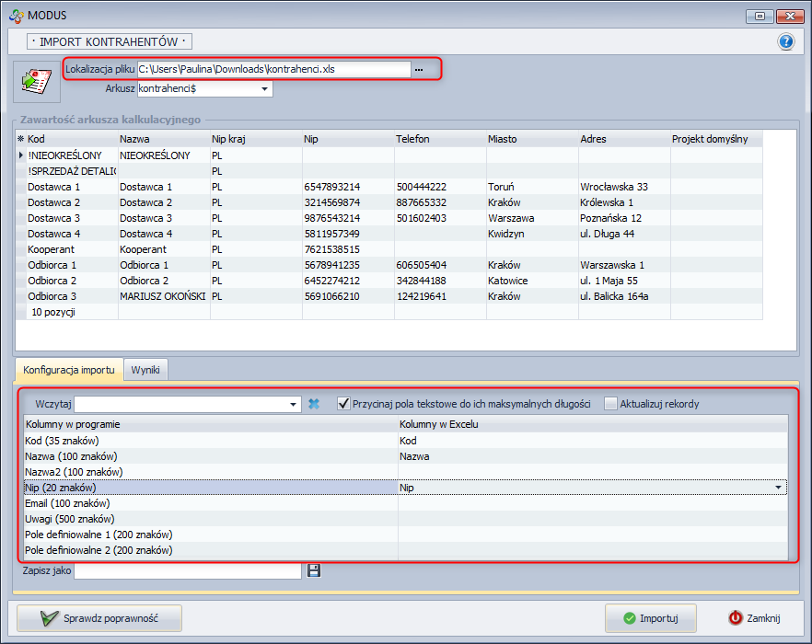Click the blue X clear configuration icon
The image size is (812, 644).
[x=314, y=404]
